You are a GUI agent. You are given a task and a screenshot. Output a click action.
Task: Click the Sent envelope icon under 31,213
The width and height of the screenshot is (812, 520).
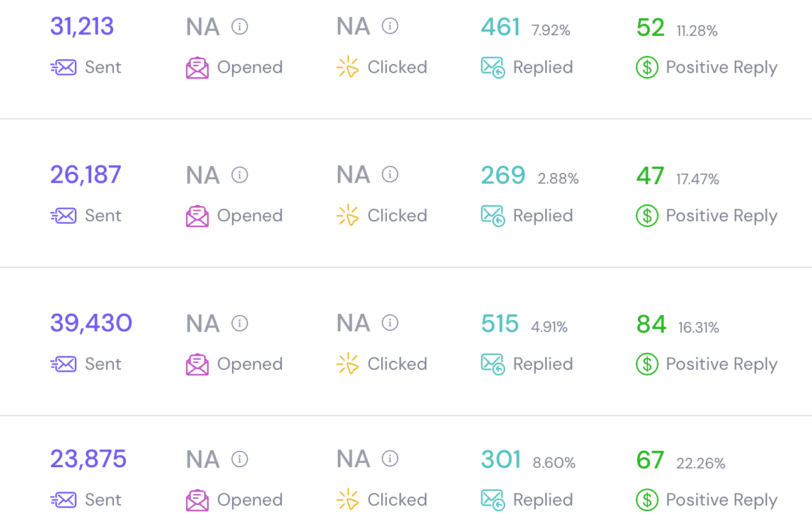click(63, 67)
